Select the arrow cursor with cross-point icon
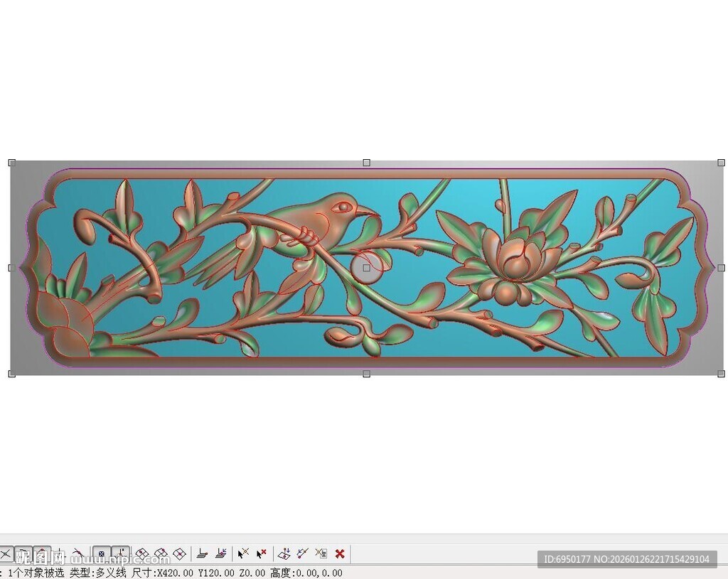 pyautogui.click(x=243, y=553)
